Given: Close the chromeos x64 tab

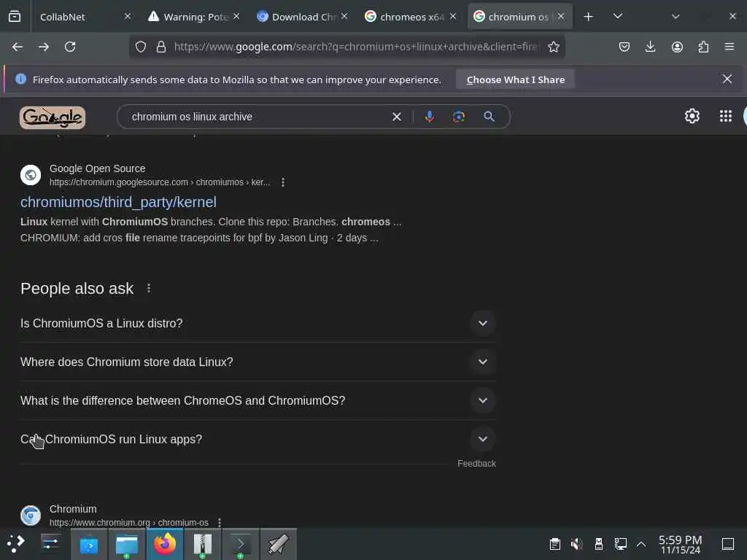Looking at the screenshot, I should pyautogui.click(x=453, y=17).
